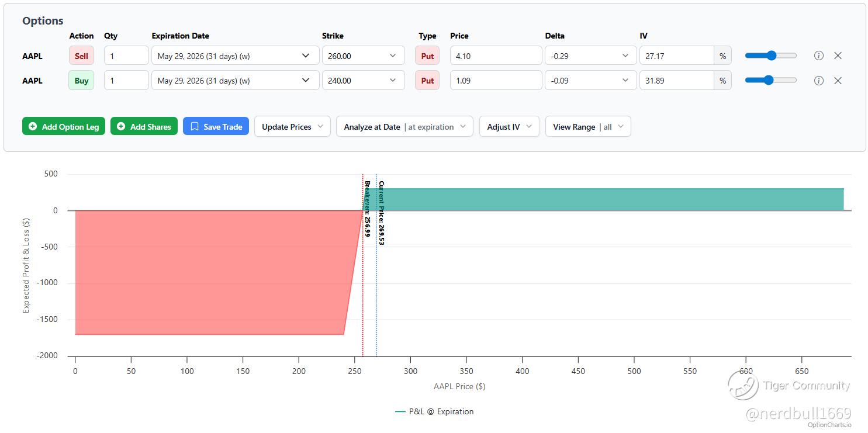Image resolution: width=868 pixels, height=433 pixels.
Task: Click the AAPL symbol on the Sell row
Action: [33, 56]
